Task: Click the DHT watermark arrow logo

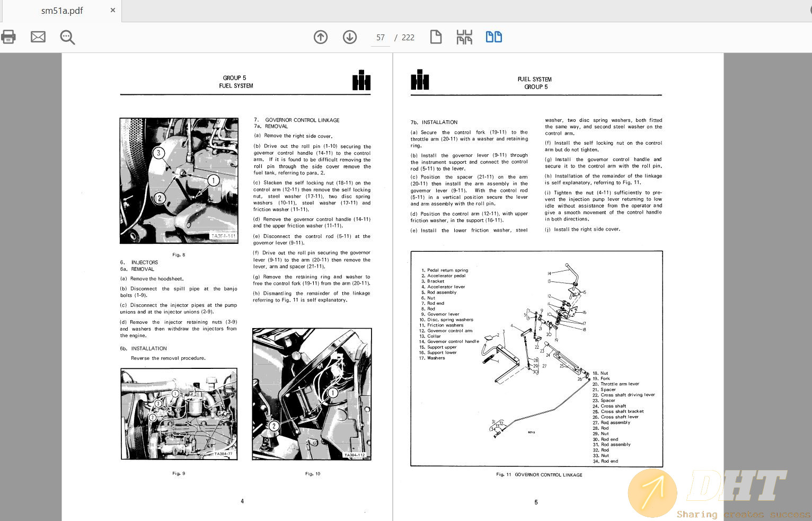Action: [x=652, y=492]
